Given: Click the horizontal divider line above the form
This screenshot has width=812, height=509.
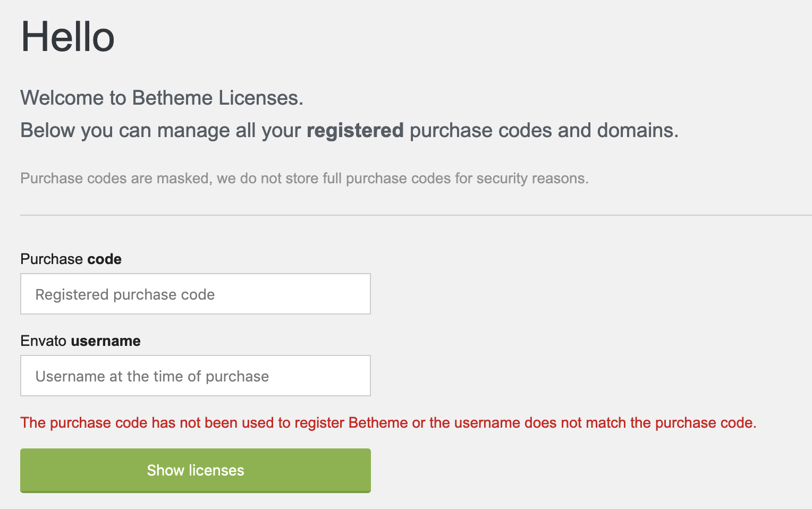Looking at the screenshot, I should [x=415, y=215].
